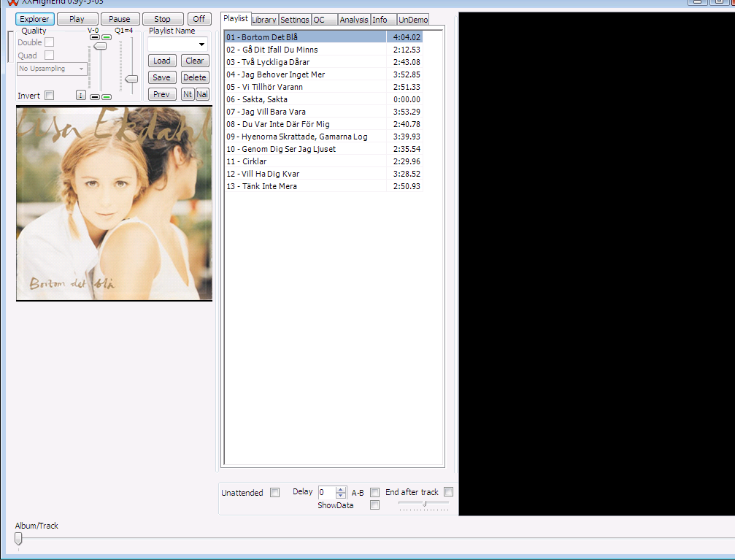The image size is (735, 560).
Task: Click the small slider under End after track
Action: (x=424, y=503)
